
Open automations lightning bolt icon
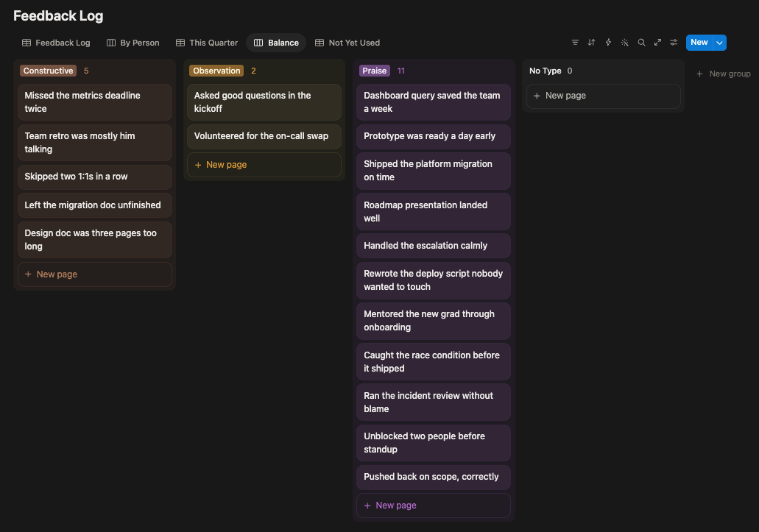[x=608, y=43]
